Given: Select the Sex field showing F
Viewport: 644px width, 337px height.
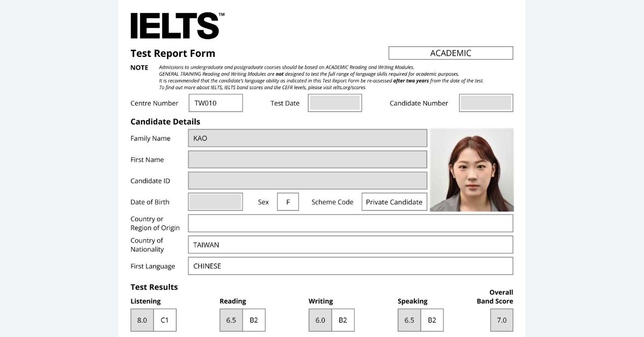Looking at the screenshot, I should pyautogui.click(x=288, y=201).
